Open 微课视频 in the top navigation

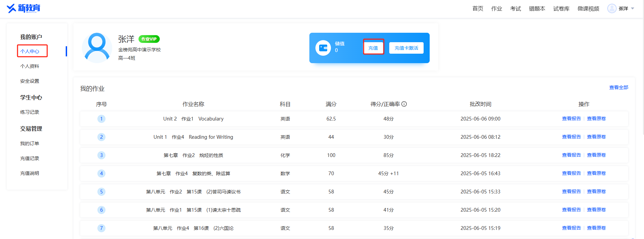[588, 8]
